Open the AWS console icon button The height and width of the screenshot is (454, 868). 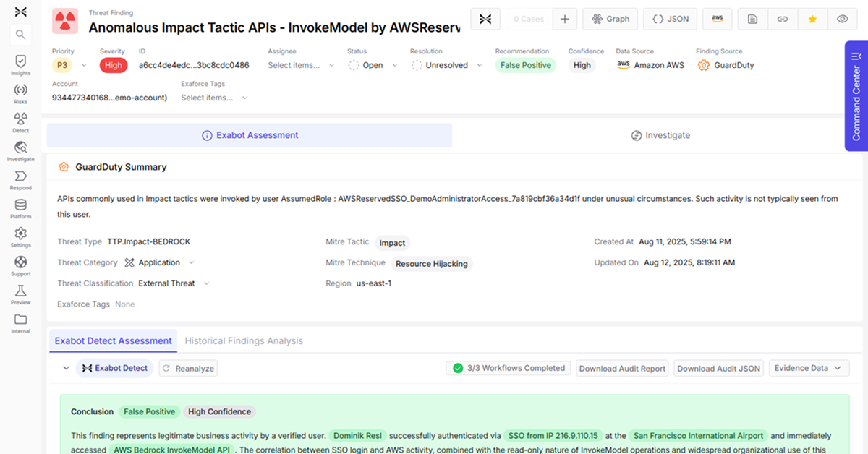pyautogui.click(x=717, y=19)
